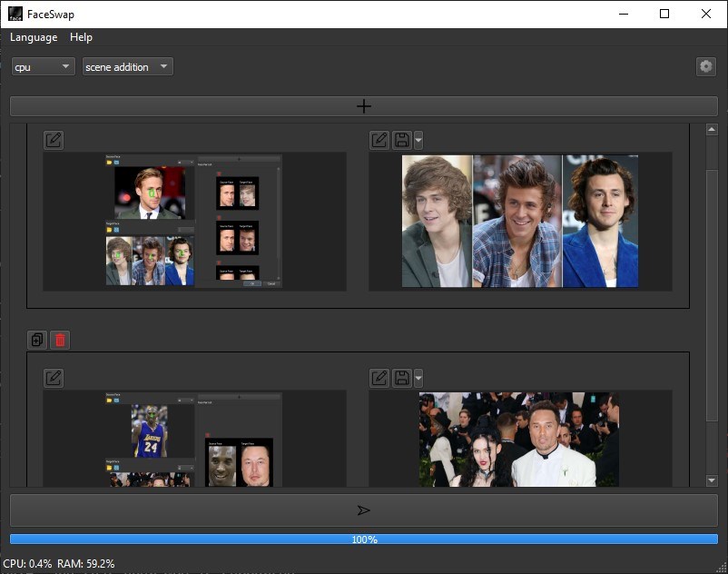Click edit icon above Met Gala result image
The width and height of the screenshot is (728, 574).
379,378
